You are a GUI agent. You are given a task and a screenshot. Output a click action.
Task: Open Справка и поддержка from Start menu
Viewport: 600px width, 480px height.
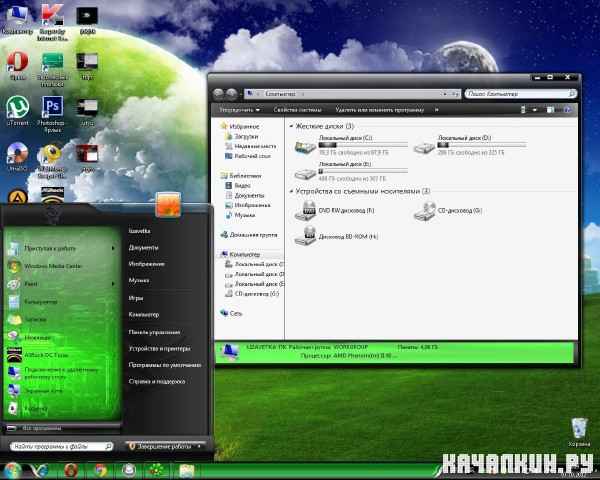click(x=157, y=381)
